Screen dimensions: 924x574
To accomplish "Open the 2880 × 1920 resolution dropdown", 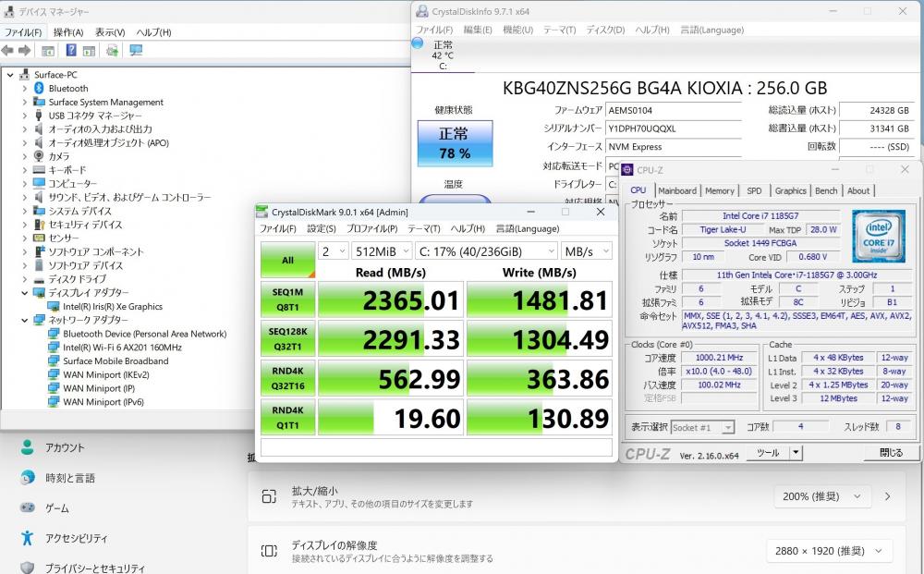I will click(x=828, y=551).
